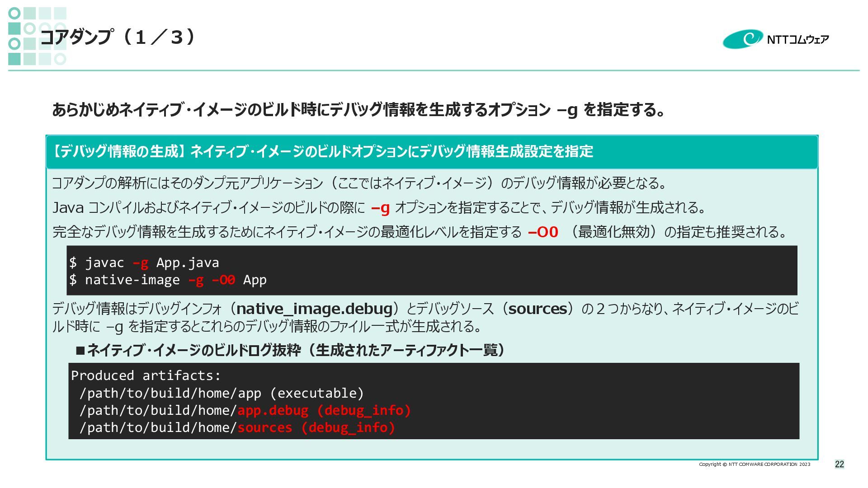This screenshot has height=488, width=868.
Task: Click the red -O0 in native-image command
Action: 223,280
